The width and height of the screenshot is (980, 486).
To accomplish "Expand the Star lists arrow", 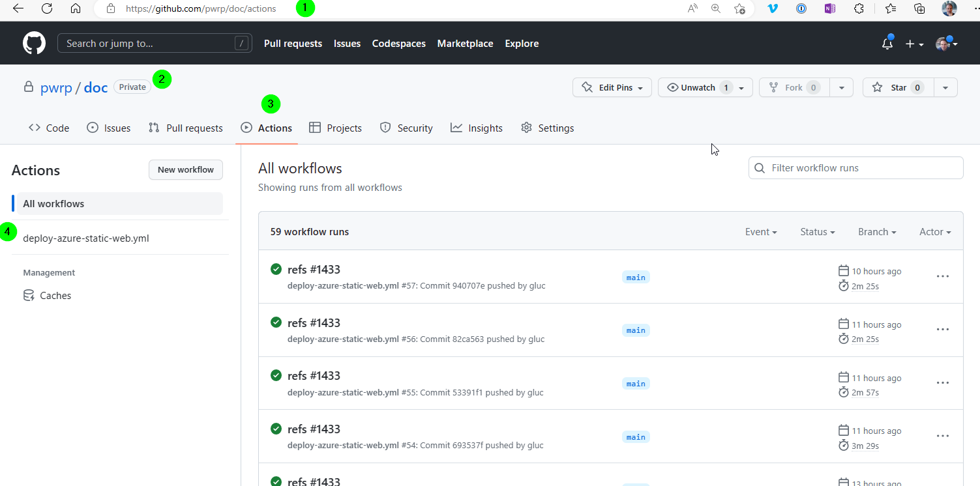I will pyautogui.click(x=945, y=87).
